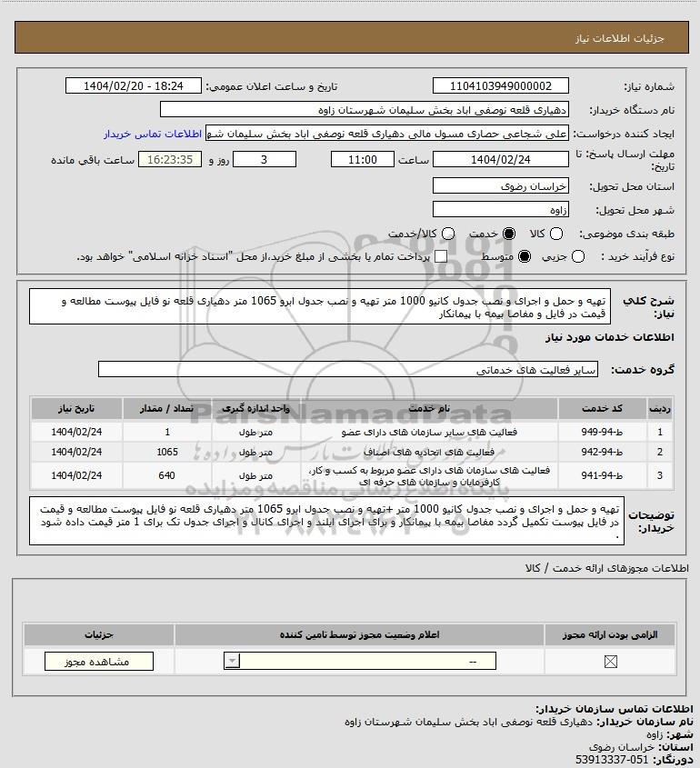
Task: Click the need date in row 2
Action: [76, 452]
